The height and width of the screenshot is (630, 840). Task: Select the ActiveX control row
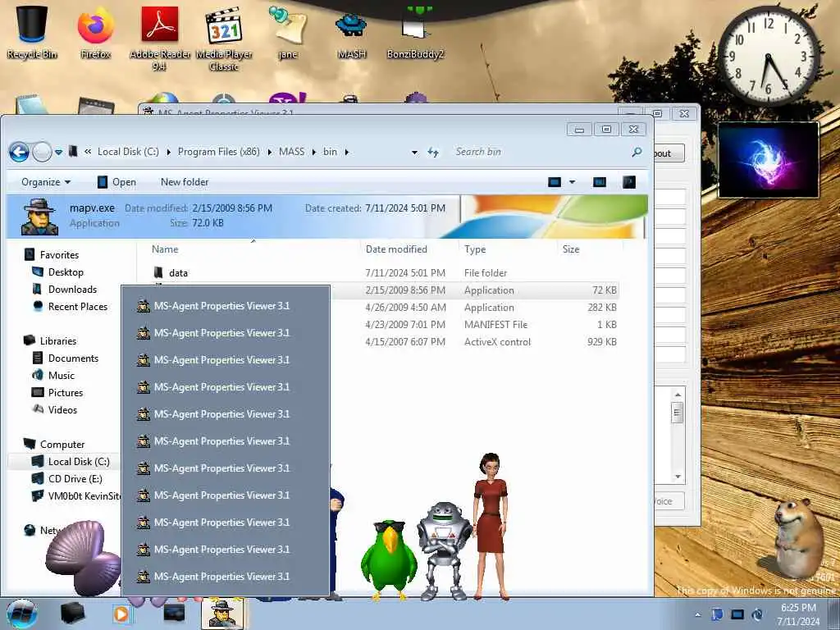pos(474,342)
